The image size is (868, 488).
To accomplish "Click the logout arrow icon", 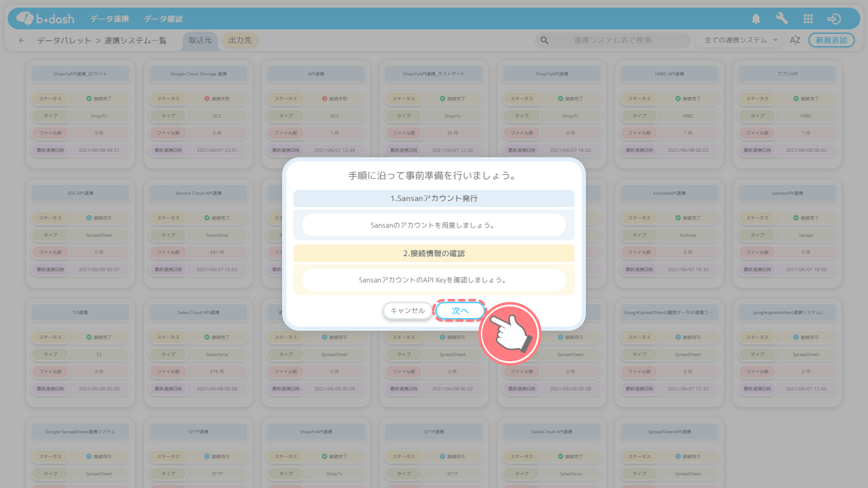I will coord(834,19).
